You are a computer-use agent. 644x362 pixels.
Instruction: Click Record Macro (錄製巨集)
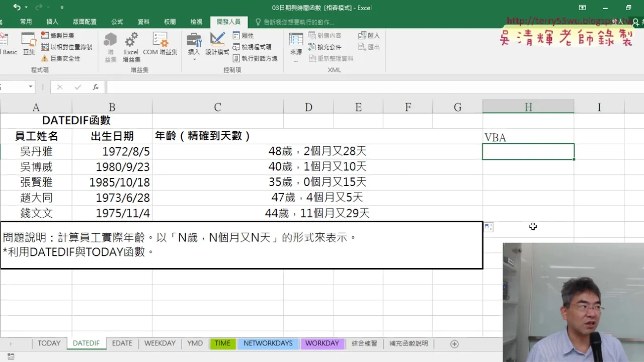point(58,36)
